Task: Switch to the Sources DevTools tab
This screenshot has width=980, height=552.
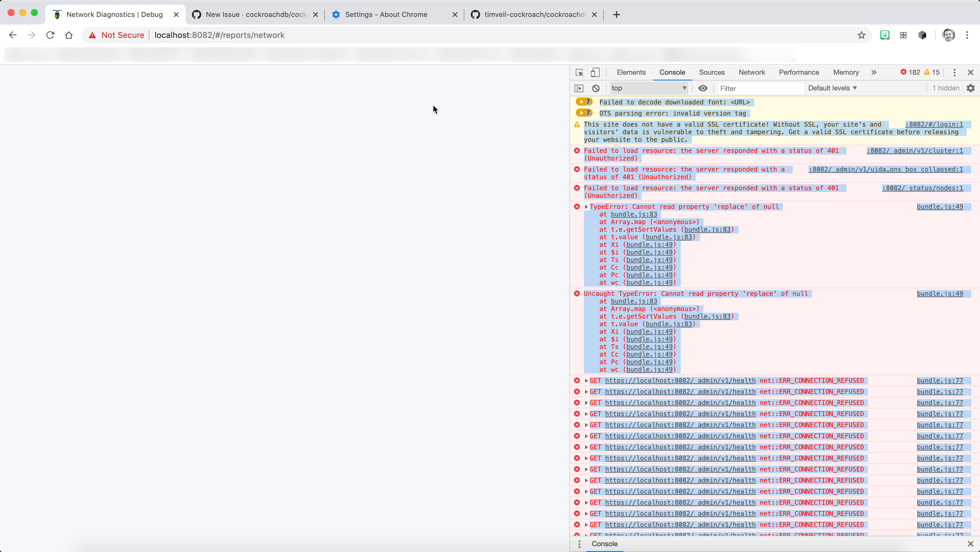Action: [711, 72]
